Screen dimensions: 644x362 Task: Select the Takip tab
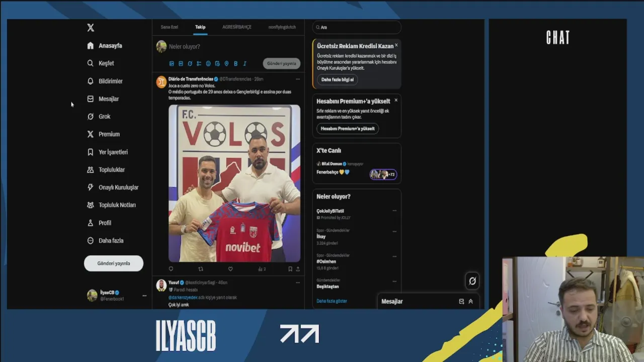pos(200,27)
